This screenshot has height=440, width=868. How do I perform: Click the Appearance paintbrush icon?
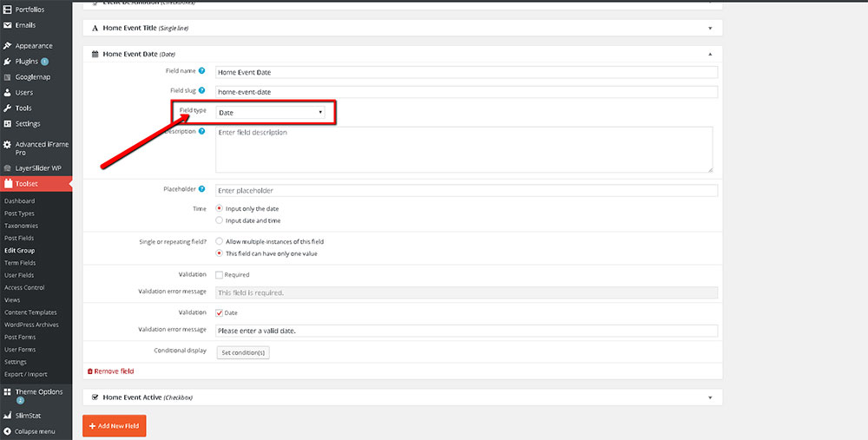[x=8, y=46]
